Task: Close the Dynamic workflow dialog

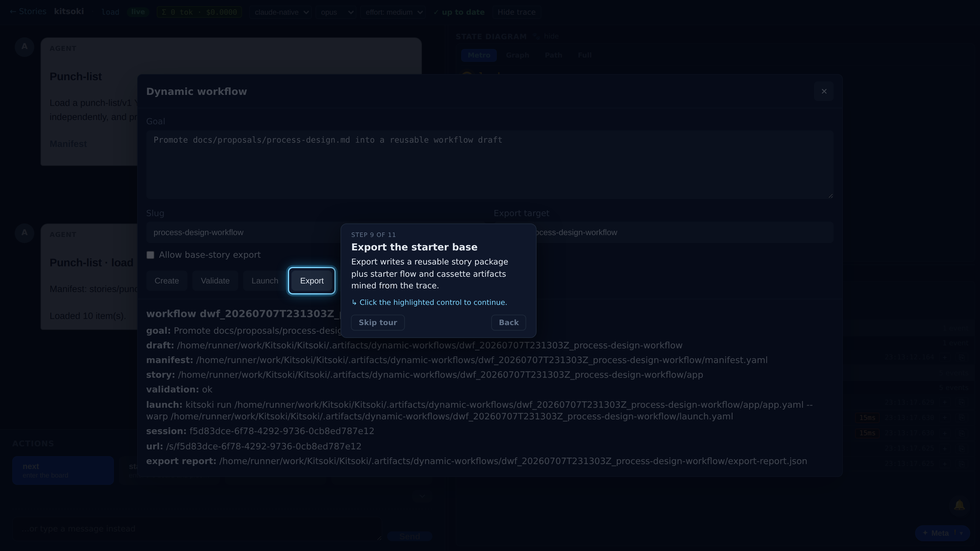Action: point(824,91)
